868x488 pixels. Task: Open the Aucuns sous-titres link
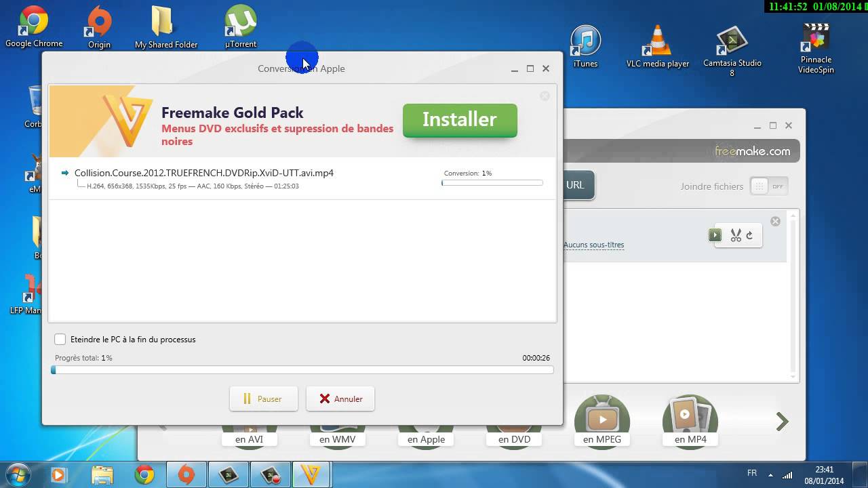coord(593,245)
